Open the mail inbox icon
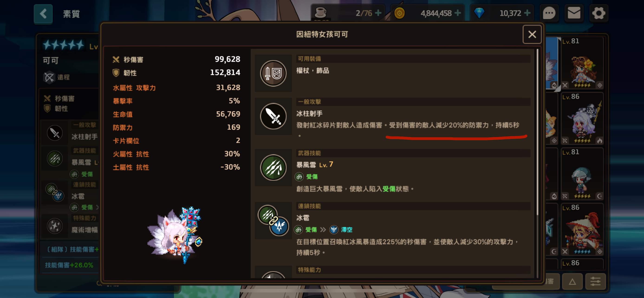This screenshot has width=644, height=298. [x=574, y=13]
